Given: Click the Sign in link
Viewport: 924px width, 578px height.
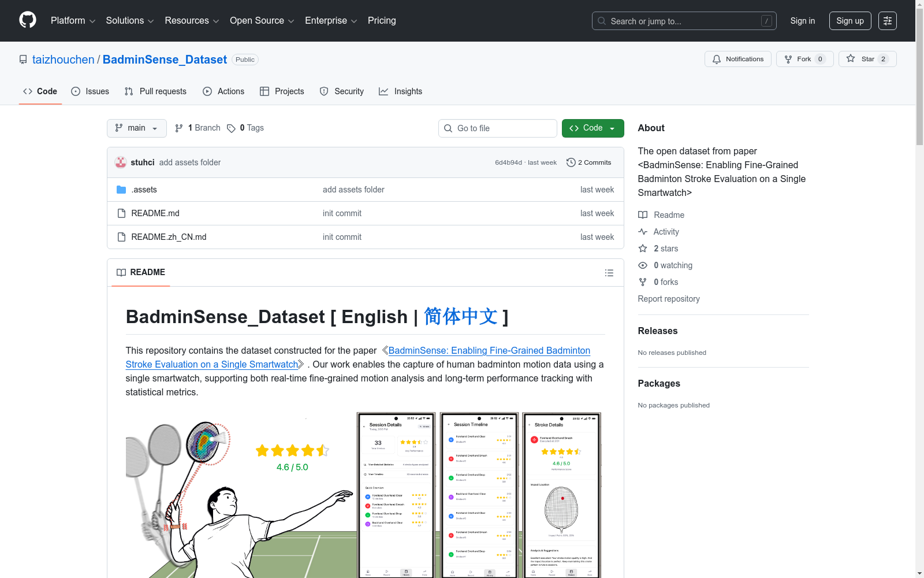Looking at the screenshot, I should click(803, 21).
